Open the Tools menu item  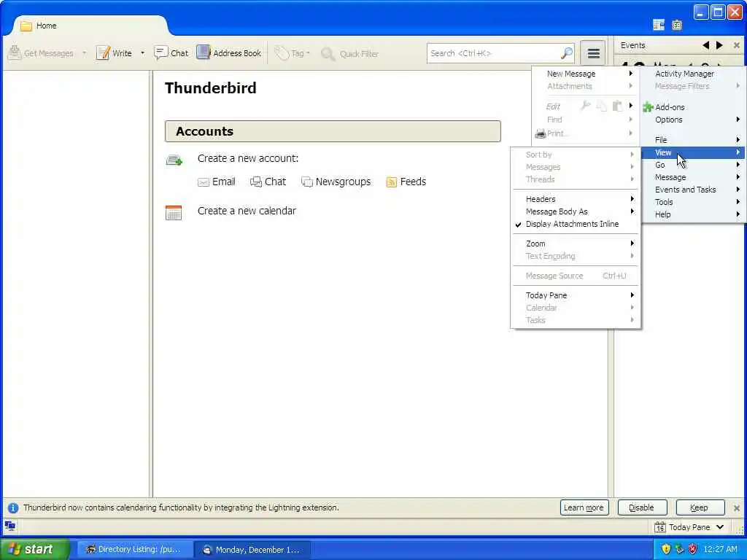pos(693,202)
